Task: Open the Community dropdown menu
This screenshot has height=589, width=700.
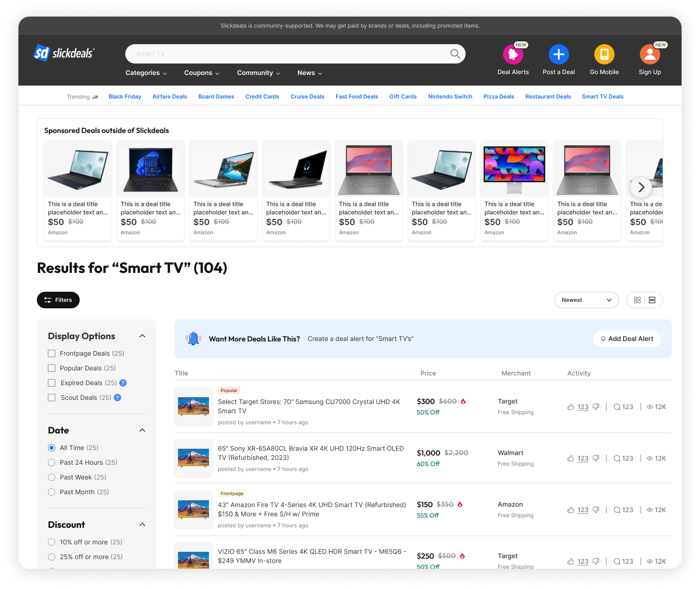Action: (x=259, y=73)
